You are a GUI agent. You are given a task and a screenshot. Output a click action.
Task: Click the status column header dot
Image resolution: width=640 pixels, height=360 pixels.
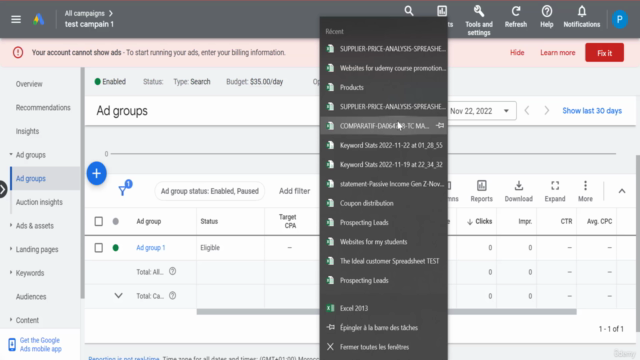(x=116, y=221)
